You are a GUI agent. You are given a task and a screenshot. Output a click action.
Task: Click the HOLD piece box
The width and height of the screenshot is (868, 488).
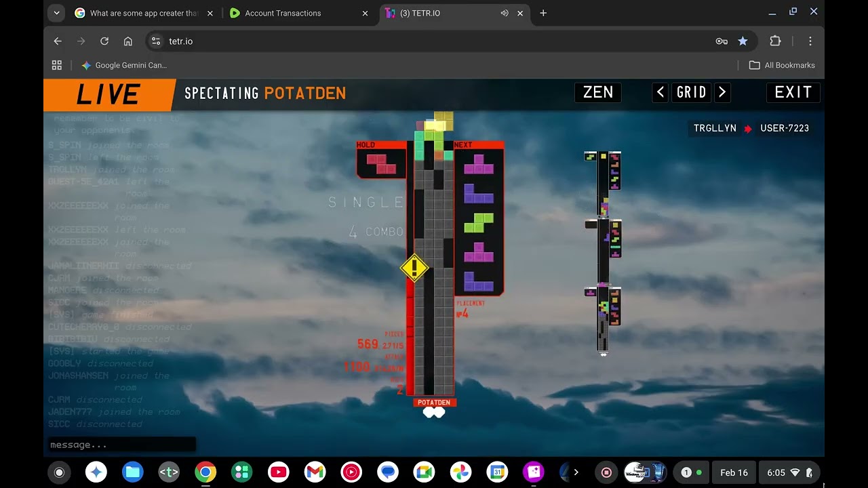point(381,160)
